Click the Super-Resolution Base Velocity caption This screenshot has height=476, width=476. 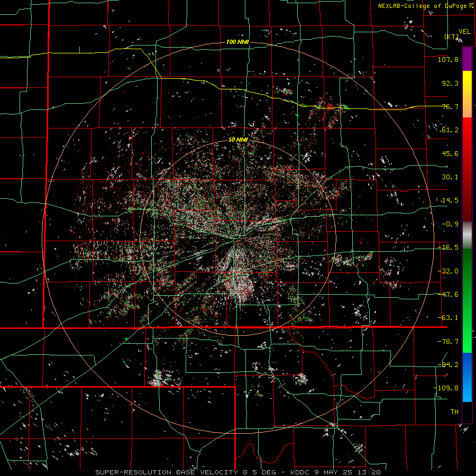click(238, 472)
